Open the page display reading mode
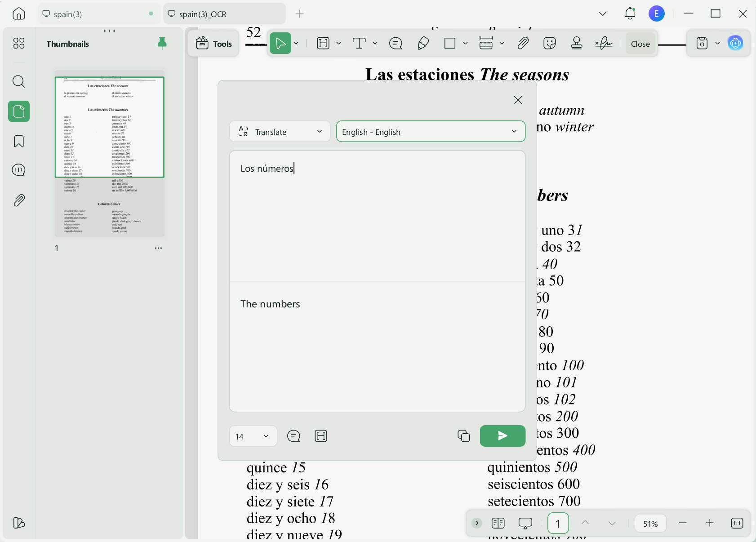Image resolution: width=756 pixels, height=542 pixels. click(x=498, y=523)
